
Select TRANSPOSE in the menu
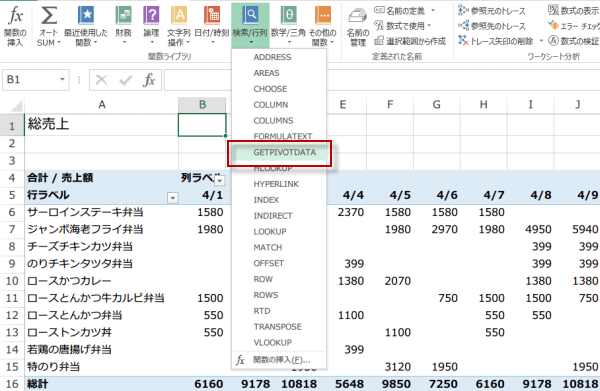coord(278,327)
